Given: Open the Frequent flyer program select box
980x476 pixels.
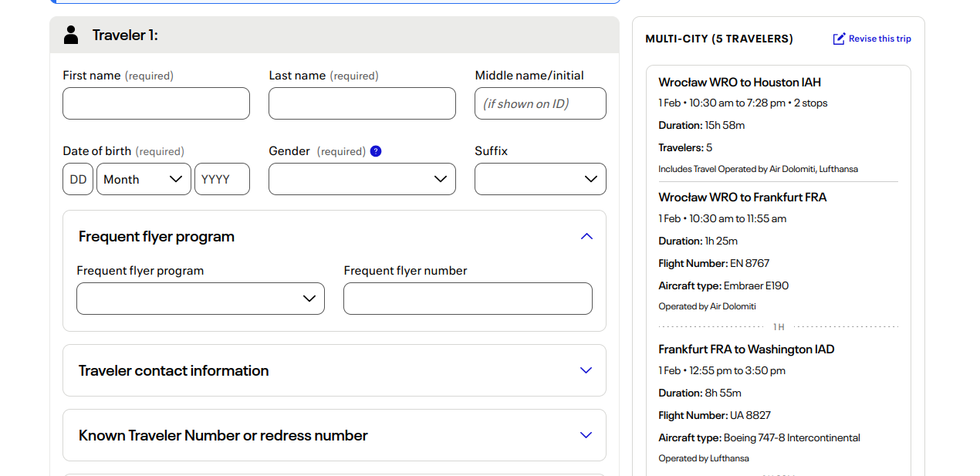Looking at the screenshot, I should tap(201, 299).
